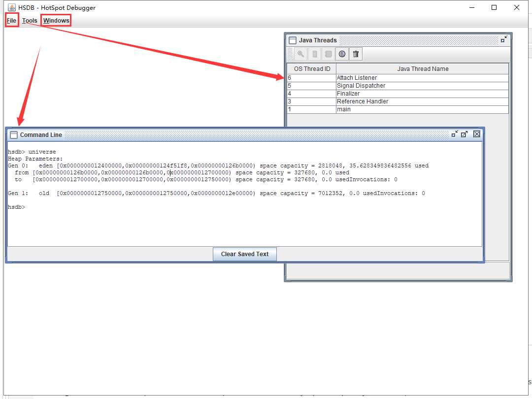Click the Stack Memory toolbar icon
Viewport: 532px width, 399px height.
(314, 54)
